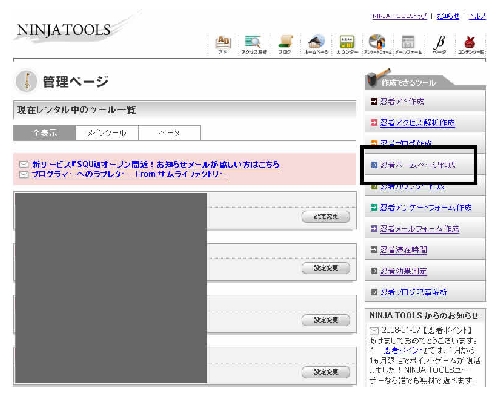Open 忍者アド作成 in the sidebar
The width and height of the screenshot is (500, 396).
[x=402, y=101]
